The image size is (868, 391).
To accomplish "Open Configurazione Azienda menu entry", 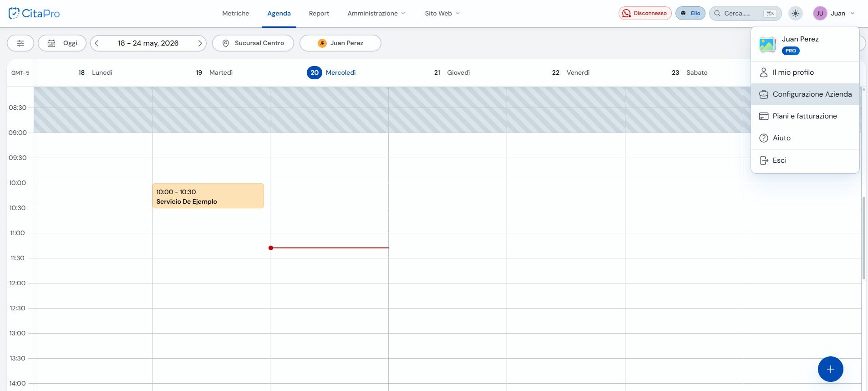I will [x=805, y=94].
